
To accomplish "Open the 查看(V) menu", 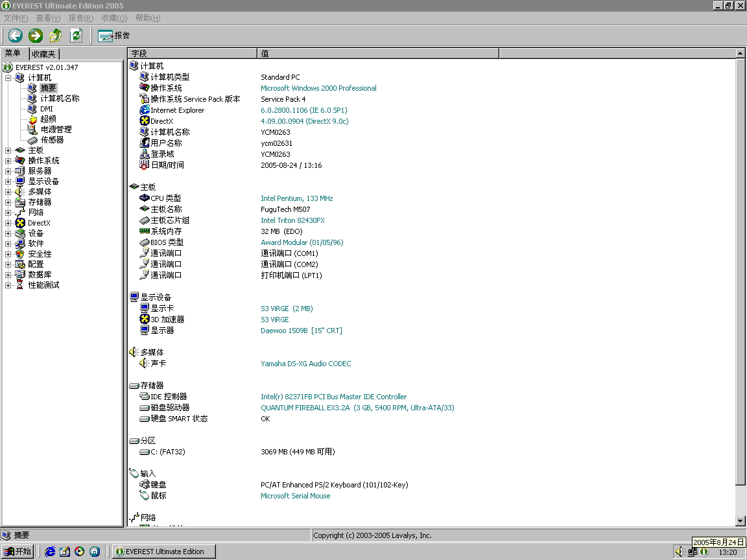I will (x=48, y=18).
